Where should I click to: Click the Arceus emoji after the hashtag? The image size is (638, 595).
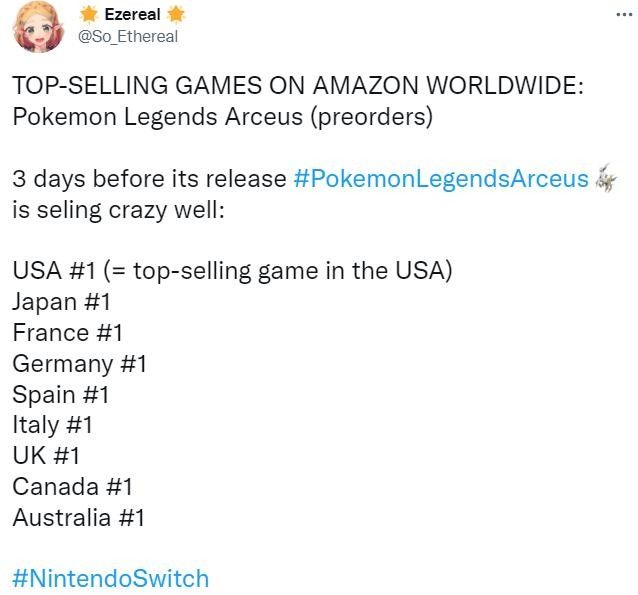pyautogui.click(x=605, y=178)
